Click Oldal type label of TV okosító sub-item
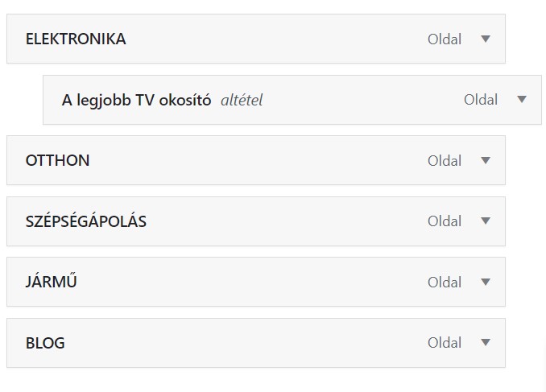The width and height of the screenshot is (546, 392). (481, 100)
